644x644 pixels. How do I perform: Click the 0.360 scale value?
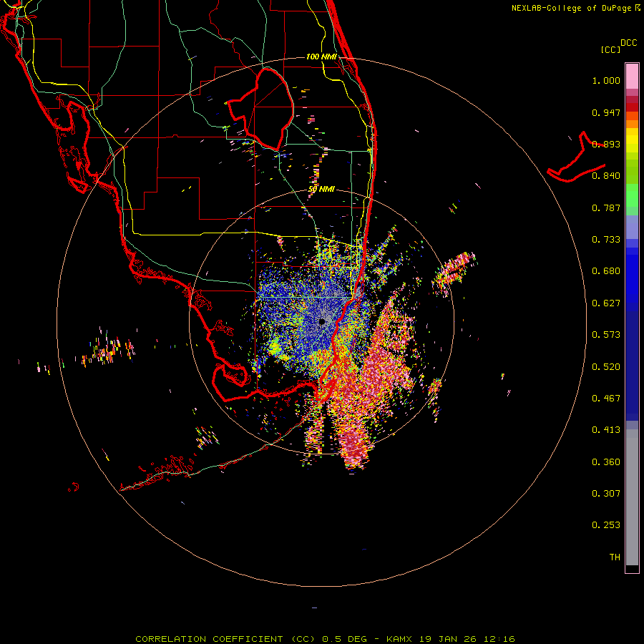tap(606, 462)
